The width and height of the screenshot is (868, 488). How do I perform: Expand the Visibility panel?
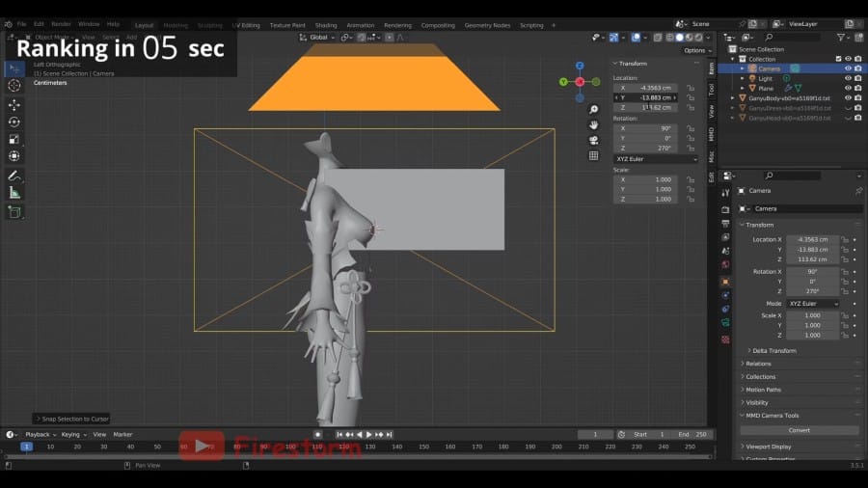[757, 403]
